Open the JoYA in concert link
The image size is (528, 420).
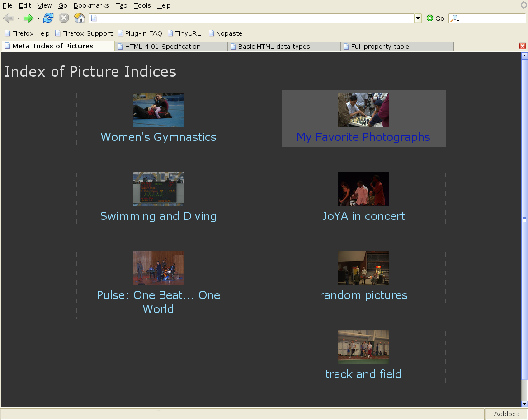pyautogui.click(x=363, y=216)
